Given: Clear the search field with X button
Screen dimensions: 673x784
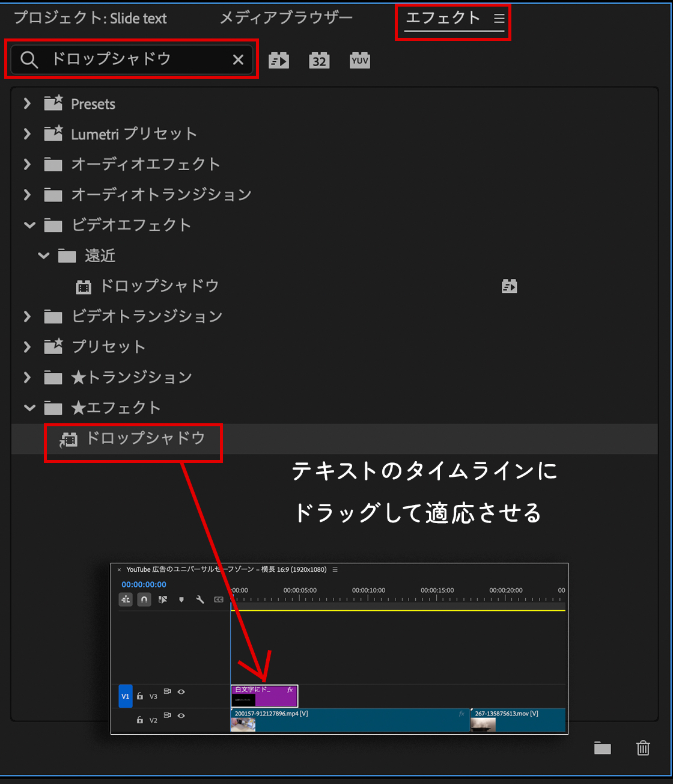Looking at the screenshot, I should click(x=238, y=59).
